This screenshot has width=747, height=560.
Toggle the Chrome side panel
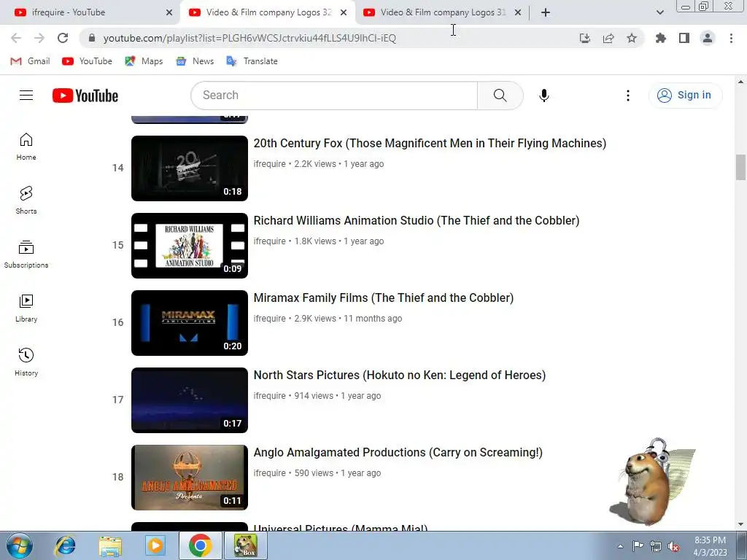point(684,38)
